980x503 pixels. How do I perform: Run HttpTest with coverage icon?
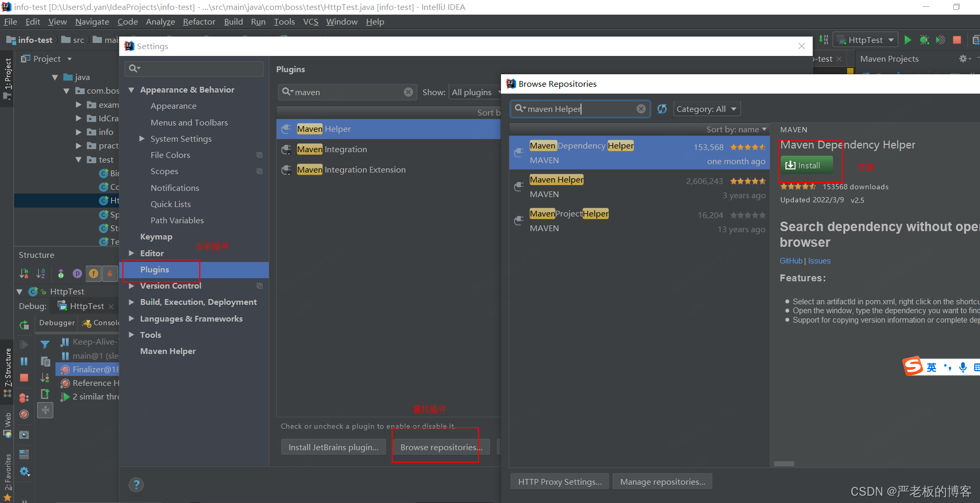(x=940, y=40)
